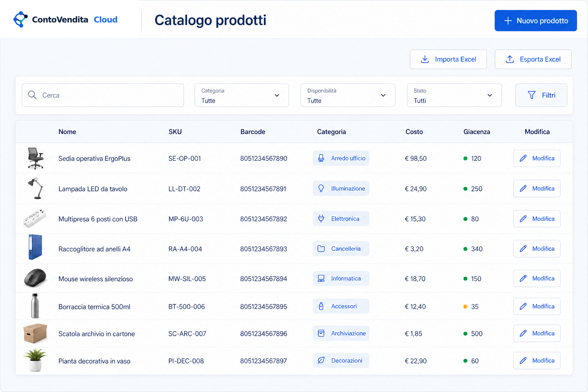Click the Cancelleria folder icon

(x=321, y=248)
